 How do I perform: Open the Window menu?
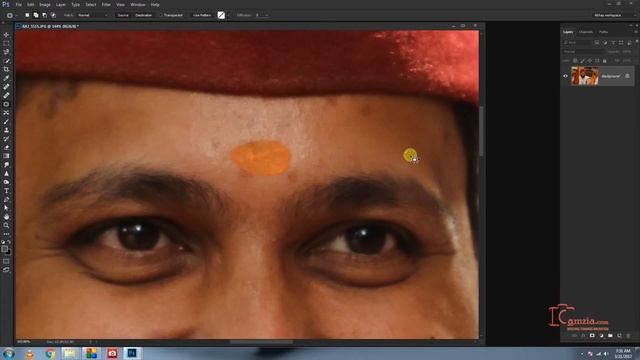point(138,4)
